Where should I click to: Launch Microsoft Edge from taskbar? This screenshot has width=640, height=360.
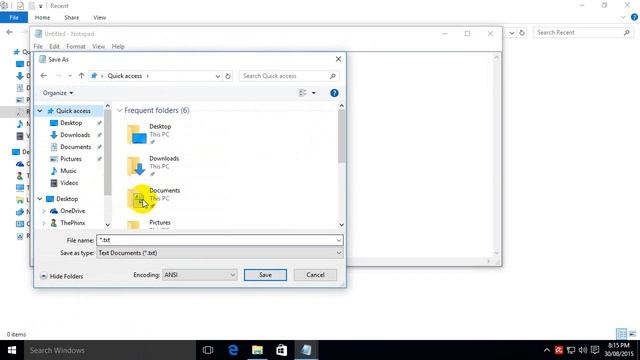point(233,350)
